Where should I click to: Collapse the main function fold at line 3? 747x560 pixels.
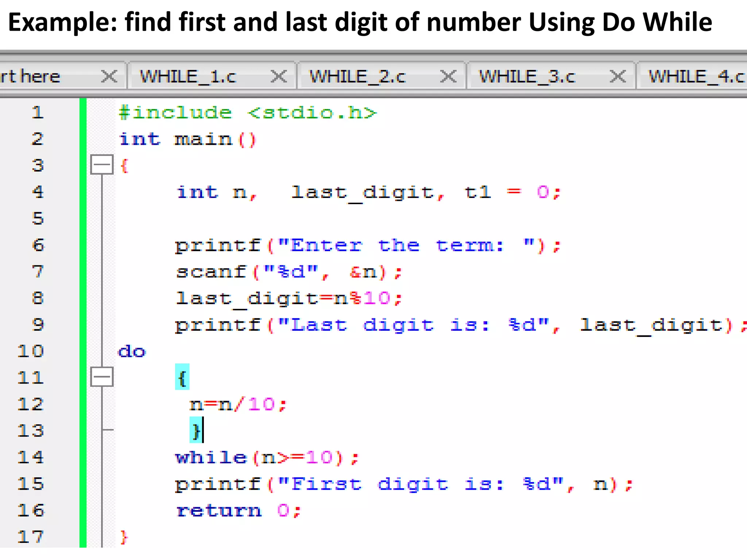102,164
